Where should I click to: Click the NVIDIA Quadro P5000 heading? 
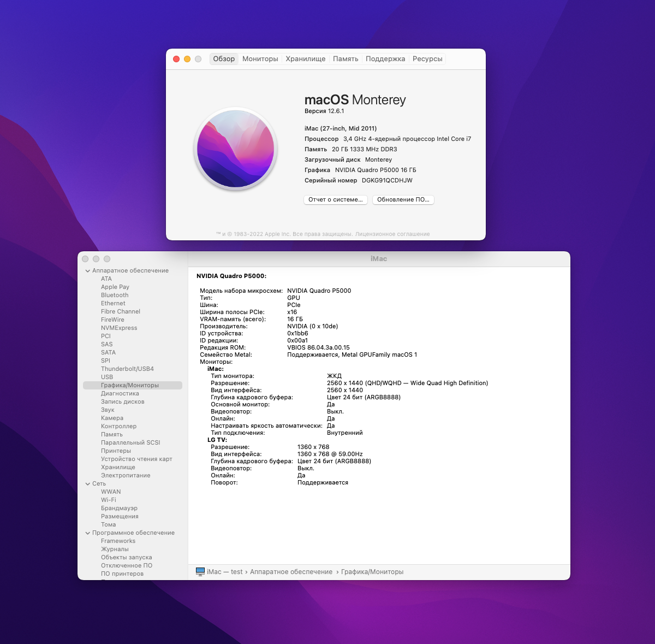231,276
